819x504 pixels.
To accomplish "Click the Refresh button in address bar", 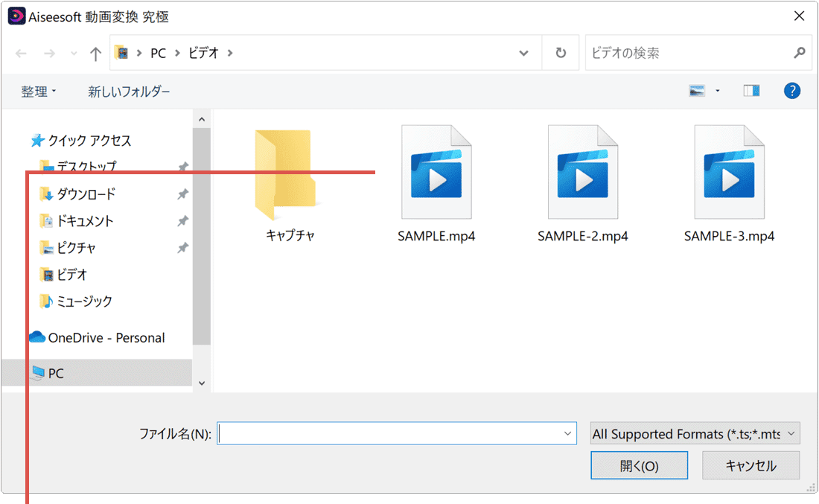I will (561, 54).
